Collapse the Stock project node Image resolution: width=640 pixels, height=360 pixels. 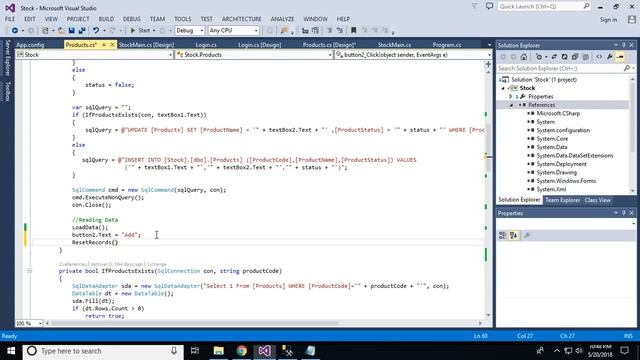pos(503,88)
